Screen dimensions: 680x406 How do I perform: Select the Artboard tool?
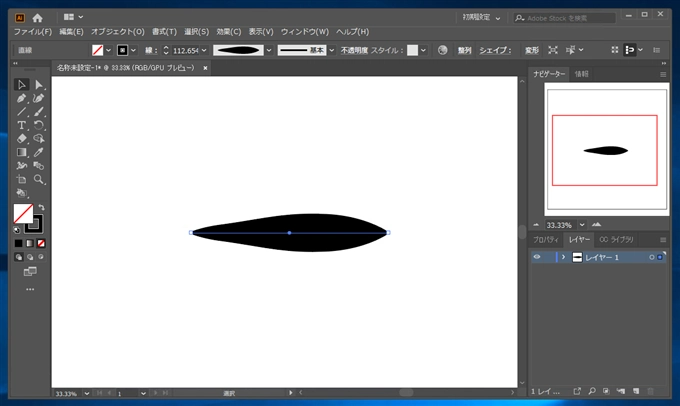pyautogui.click(x=21, y=179)
